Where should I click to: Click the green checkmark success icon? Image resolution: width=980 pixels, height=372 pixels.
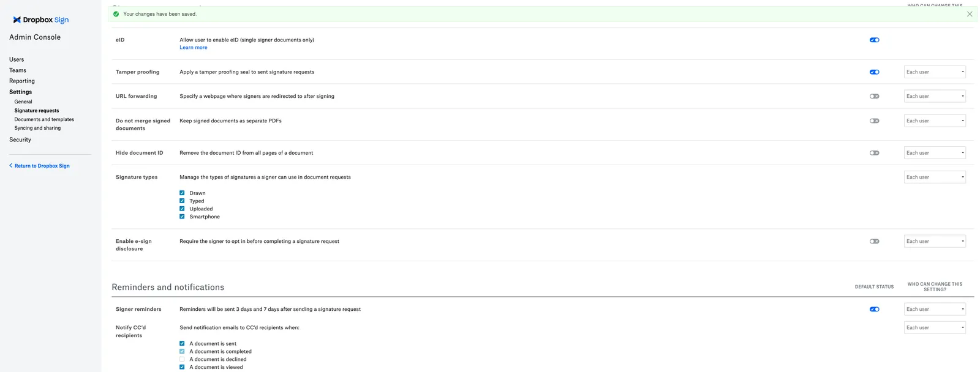coord(116,14)
